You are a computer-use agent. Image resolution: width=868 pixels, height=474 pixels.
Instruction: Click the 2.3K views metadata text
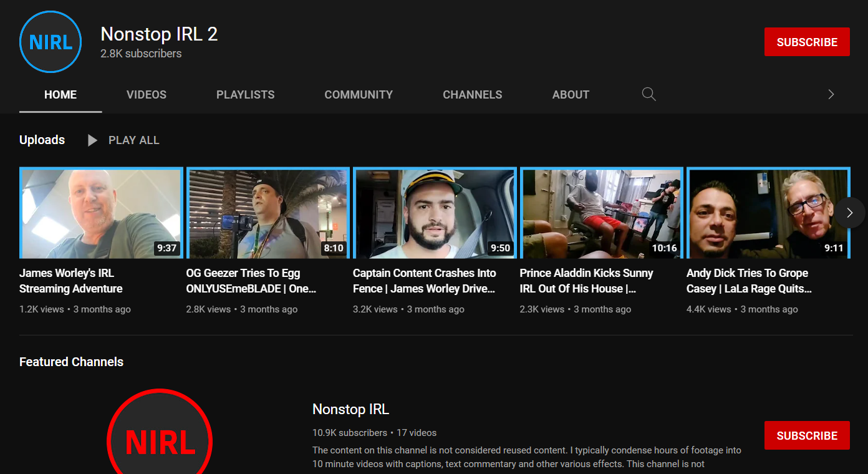tap(542, 309)
